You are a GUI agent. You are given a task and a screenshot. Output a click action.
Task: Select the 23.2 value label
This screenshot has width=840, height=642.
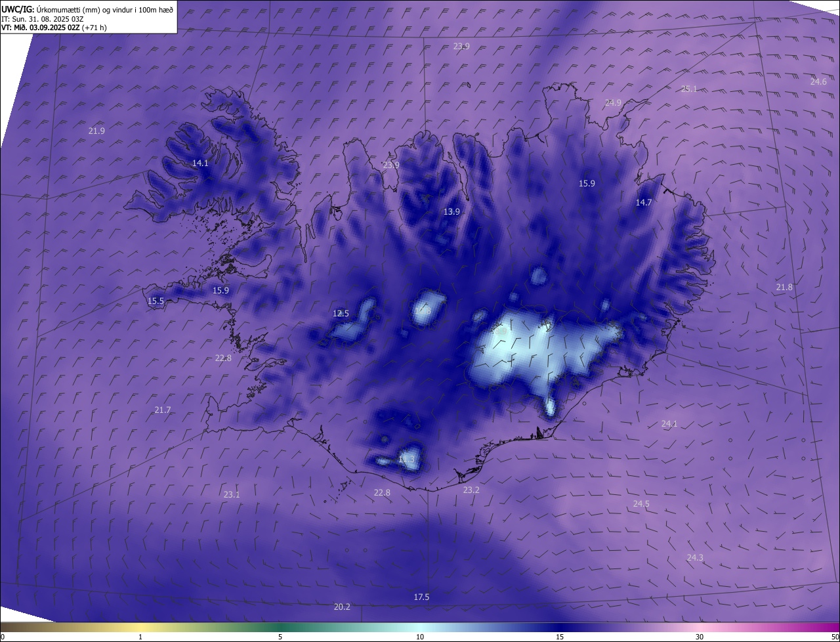[x=471, y=490]
